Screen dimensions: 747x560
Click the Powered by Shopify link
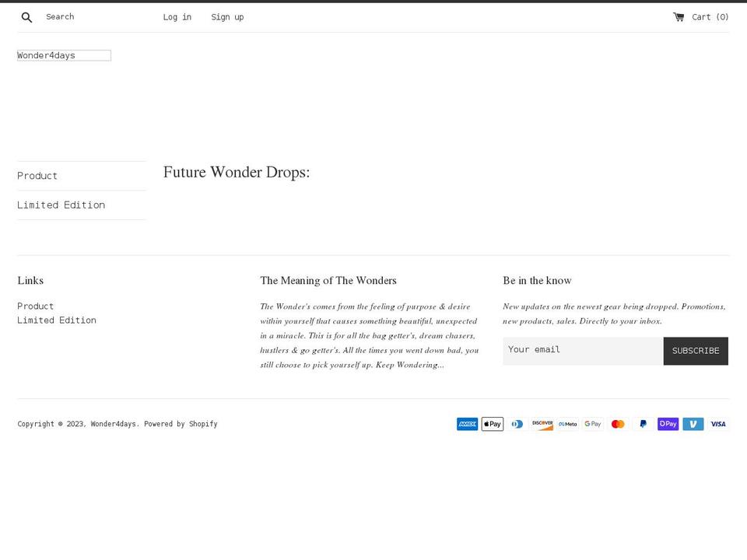point(181,424)
